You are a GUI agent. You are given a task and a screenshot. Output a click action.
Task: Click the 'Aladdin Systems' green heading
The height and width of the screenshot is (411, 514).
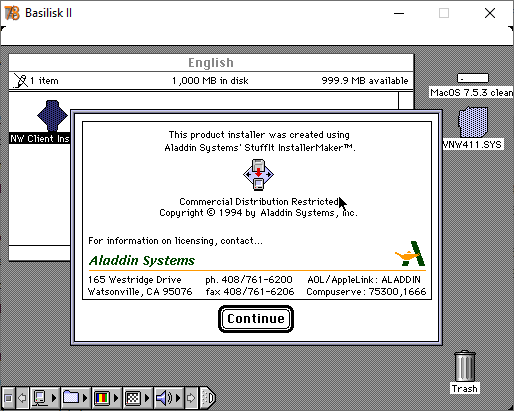tap(142, 260)
